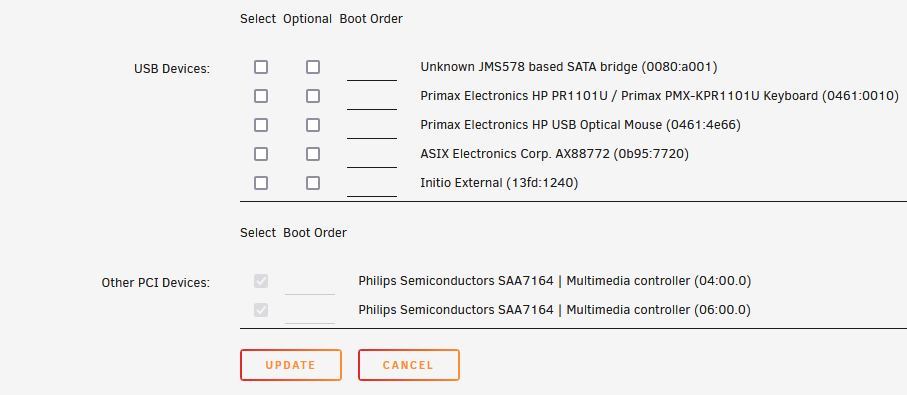Select the Primax HP Keyboard USB device
The image size is (907, 395).
261,96
